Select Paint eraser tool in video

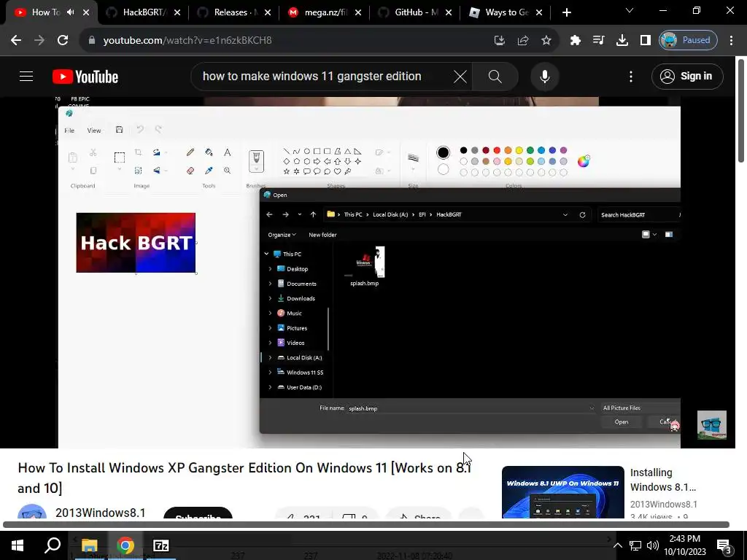tap(190, 171)
